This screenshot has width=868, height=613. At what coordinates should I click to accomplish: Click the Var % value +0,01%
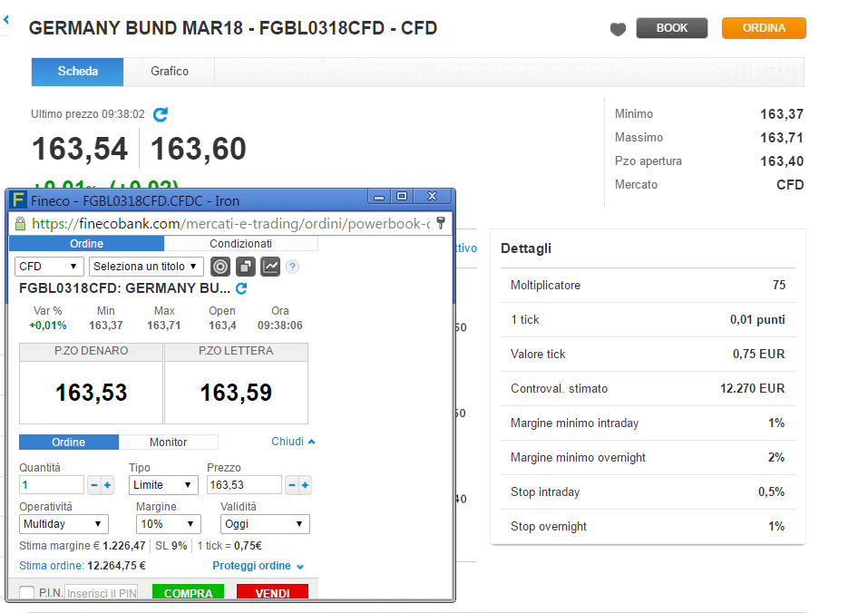point(47,326)
